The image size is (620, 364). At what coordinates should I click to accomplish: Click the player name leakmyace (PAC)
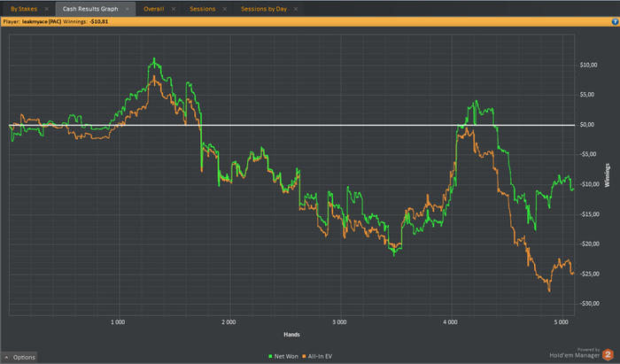click(x=42, y=22)
